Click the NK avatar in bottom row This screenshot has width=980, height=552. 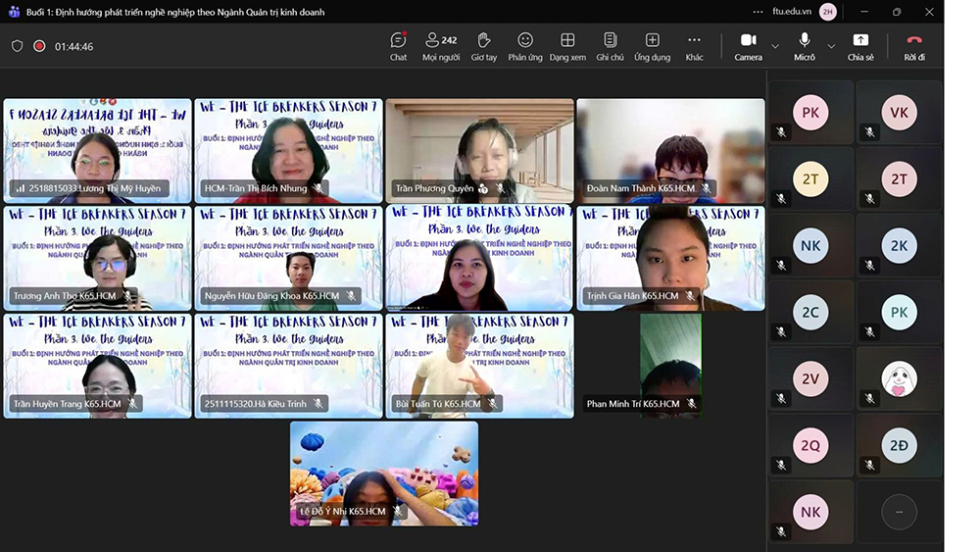tap(810, 512)
